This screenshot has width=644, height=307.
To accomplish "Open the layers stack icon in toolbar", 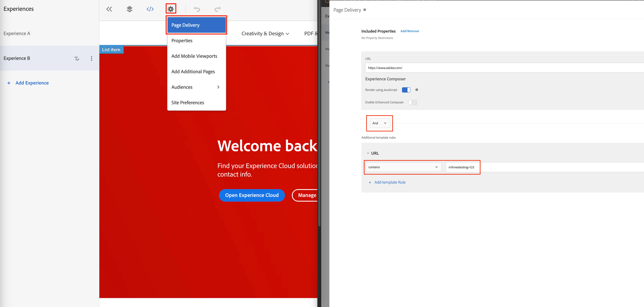I will (x=130, y=9).
